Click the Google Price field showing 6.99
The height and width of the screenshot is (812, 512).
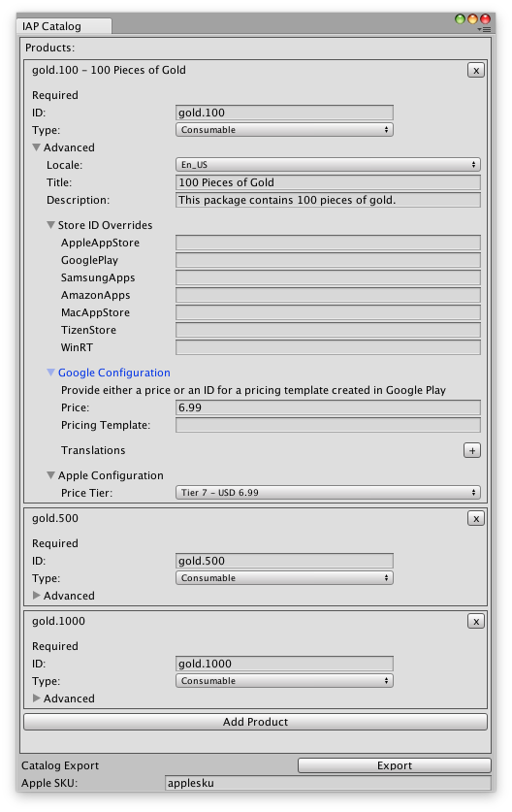[328, 407]
